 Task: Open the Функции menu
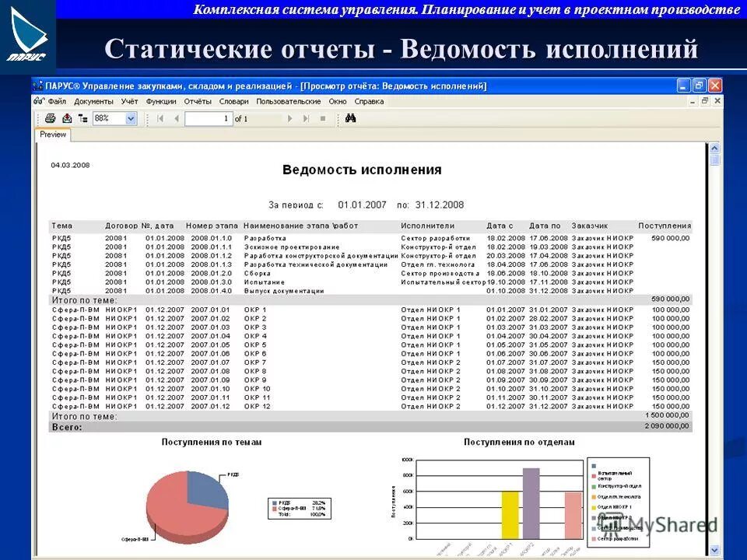(161, 101)
